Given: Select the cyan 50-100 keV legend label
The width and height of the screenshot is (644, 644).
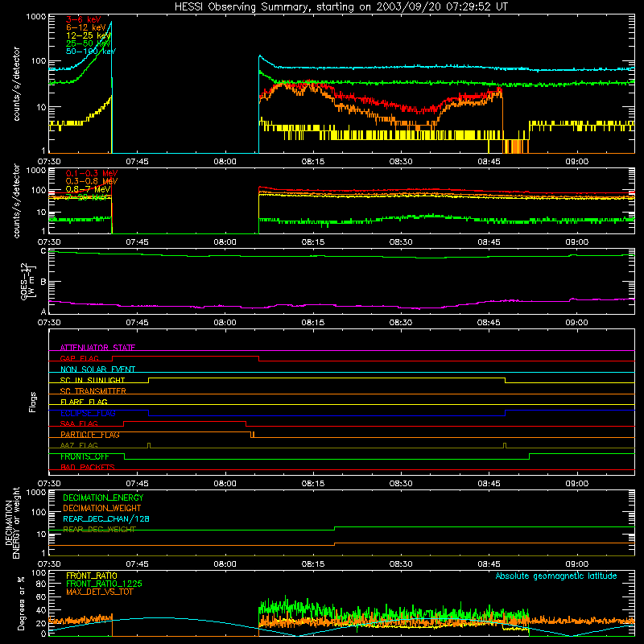Looking at the screenshot, I should point(91,52).
